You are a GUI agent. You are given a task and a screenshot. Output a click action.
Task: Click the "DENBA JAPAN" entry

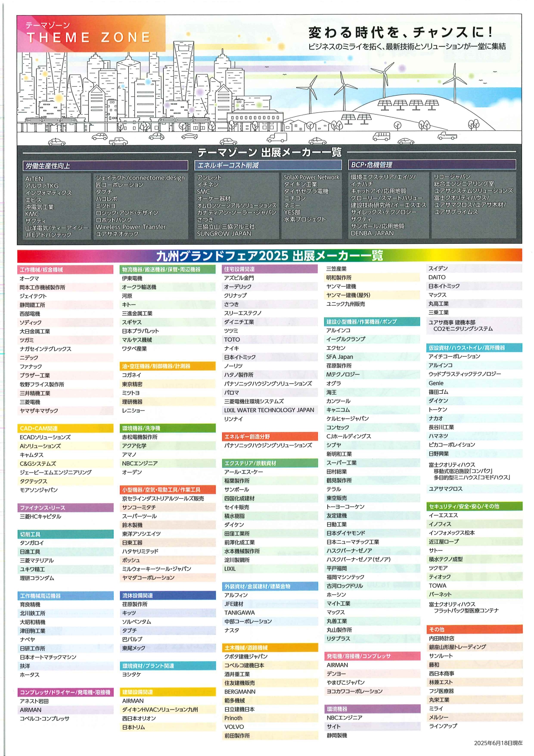coord(372,233)
